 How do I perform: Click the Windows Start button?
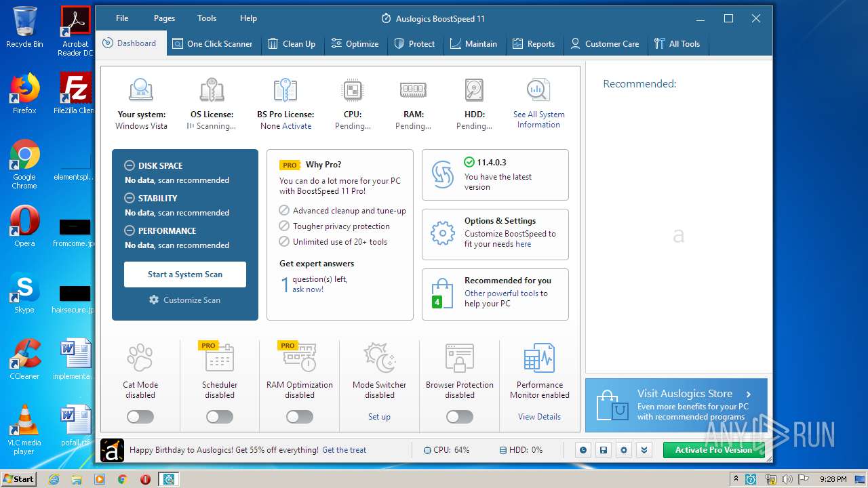18,479
